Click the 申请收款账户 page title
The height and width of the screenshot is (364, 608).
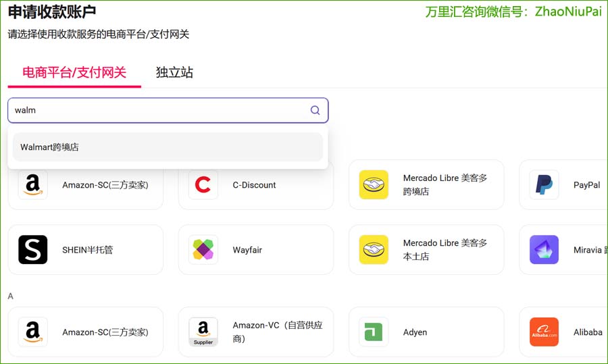(52, 12)
